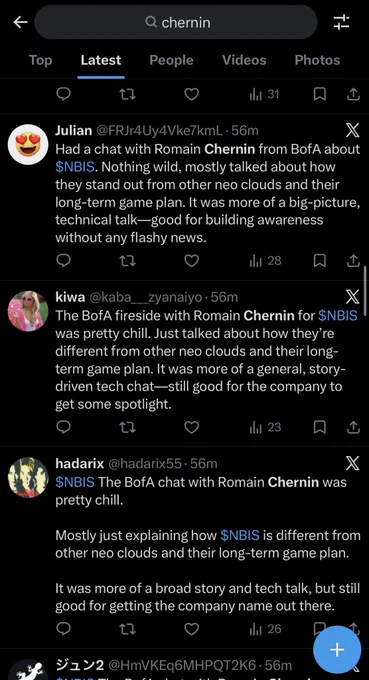Open the X icon menu on Julian's post
The image size is (369, 680).
352,130
